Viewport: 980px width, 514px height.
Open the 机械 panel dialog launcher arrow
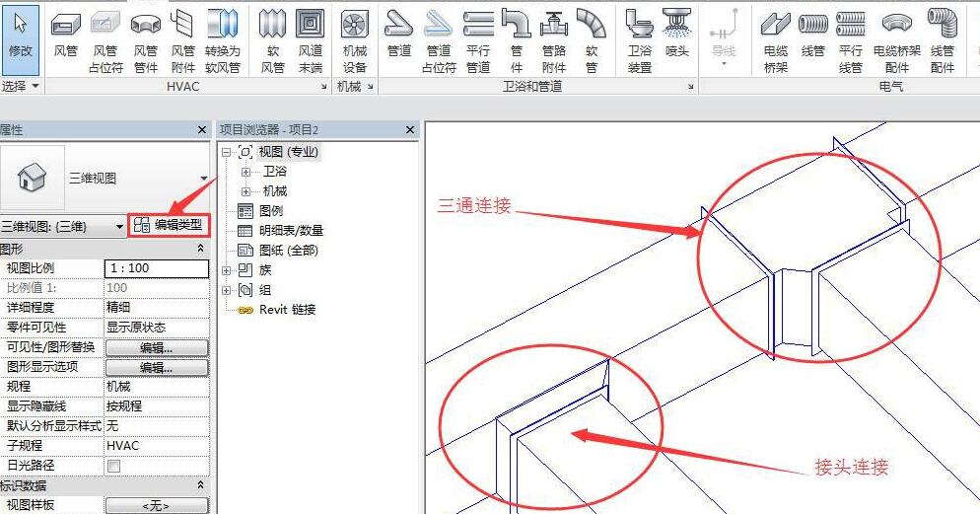pyautogui.click(x=371, y=87)
